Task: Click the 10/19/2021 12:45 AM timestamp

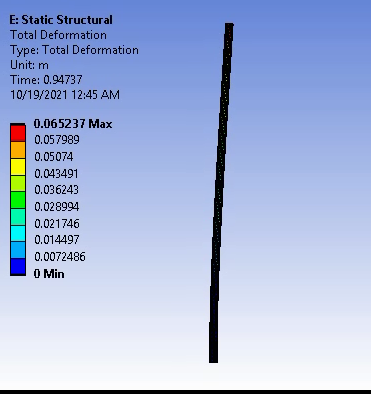Action: [65, 95]
